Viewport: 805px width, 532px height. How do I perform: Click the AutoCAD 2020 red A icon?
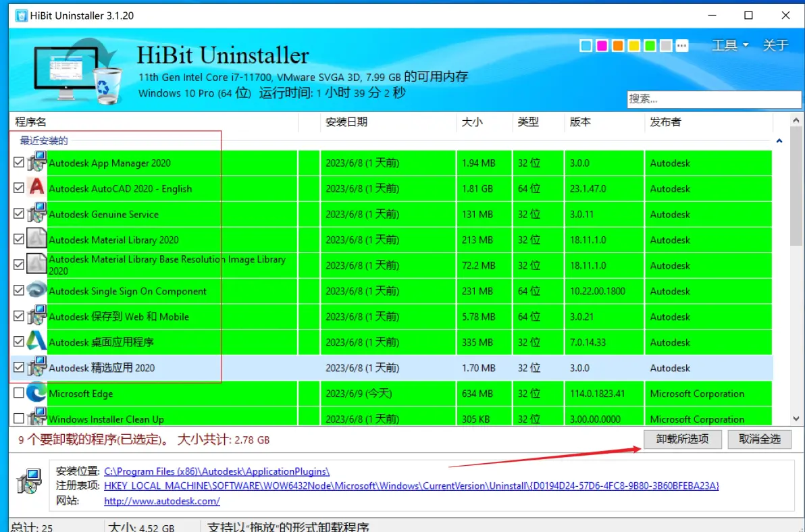tap(36, 188)
